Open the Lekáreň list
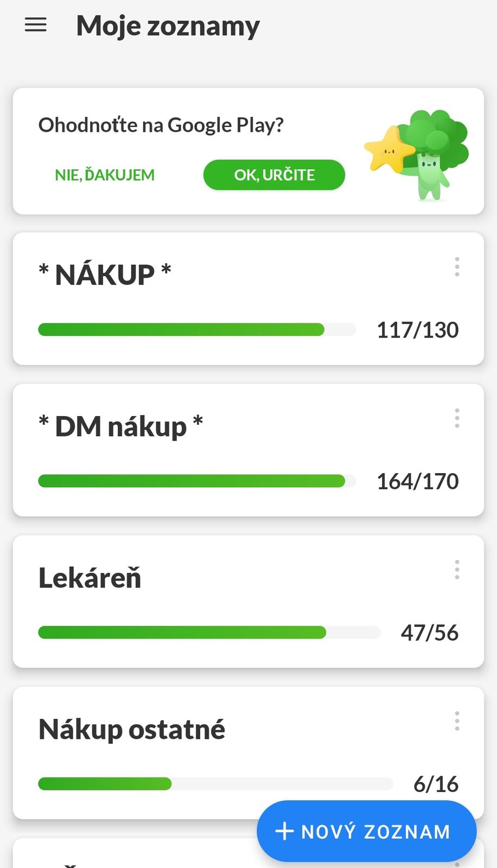 click(90, 578)
